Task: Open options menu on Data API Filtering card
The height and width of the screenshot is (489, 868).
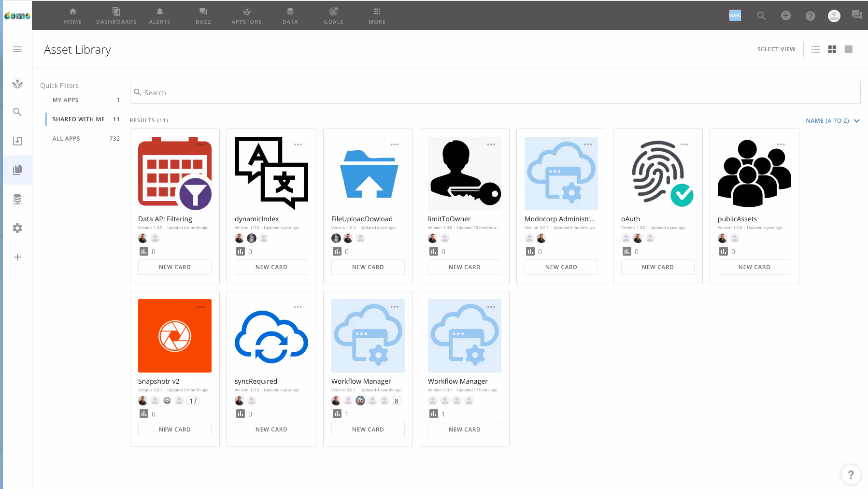Action: (x=201, y=144)
